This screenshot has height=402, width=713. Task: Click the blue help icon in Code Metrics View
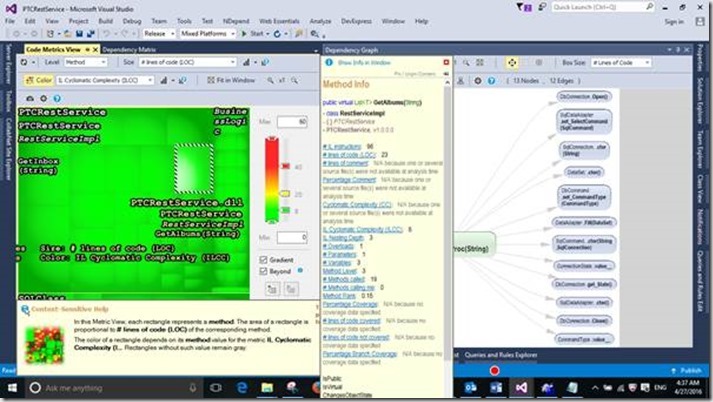pyautogui.click(x=57, y=98)
